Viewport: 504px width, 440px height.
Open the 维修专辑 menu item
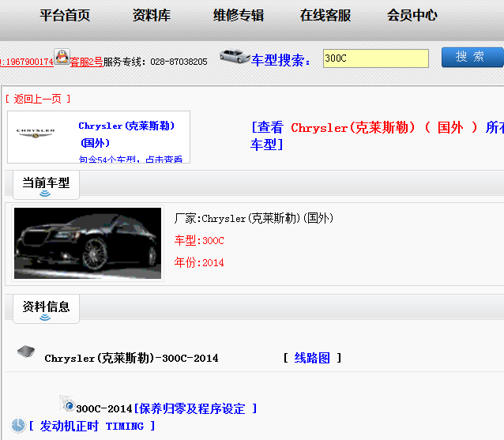[239, 16]
